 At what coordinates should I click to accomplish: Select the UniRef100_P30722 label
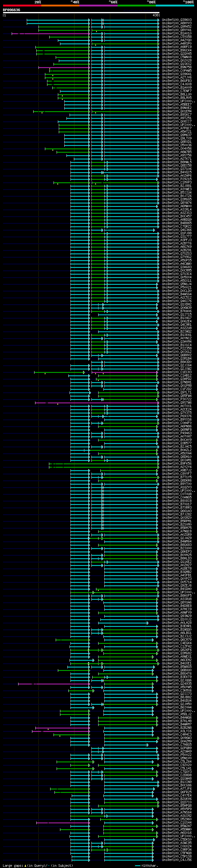point(177,399)
